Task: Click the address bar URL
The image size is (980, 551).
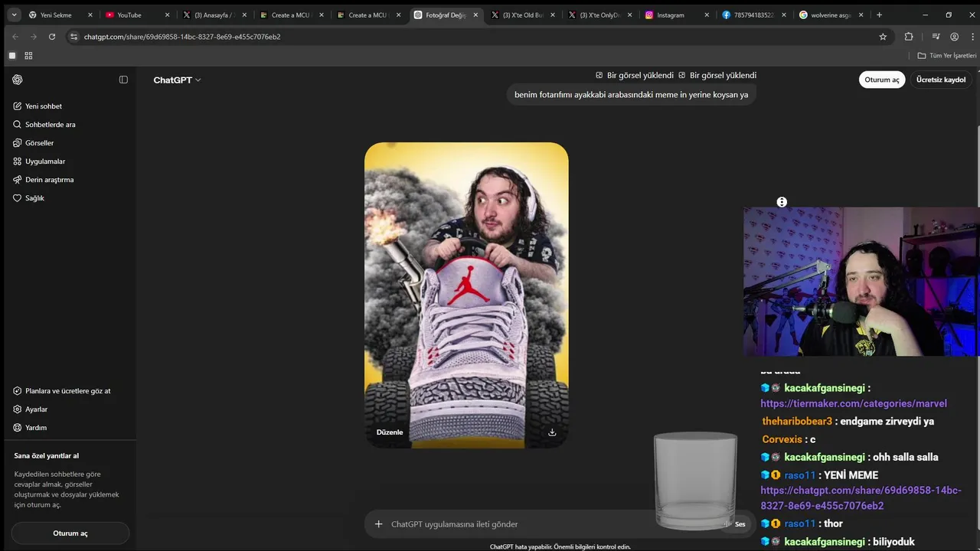Action: click(x=182, y=37)
